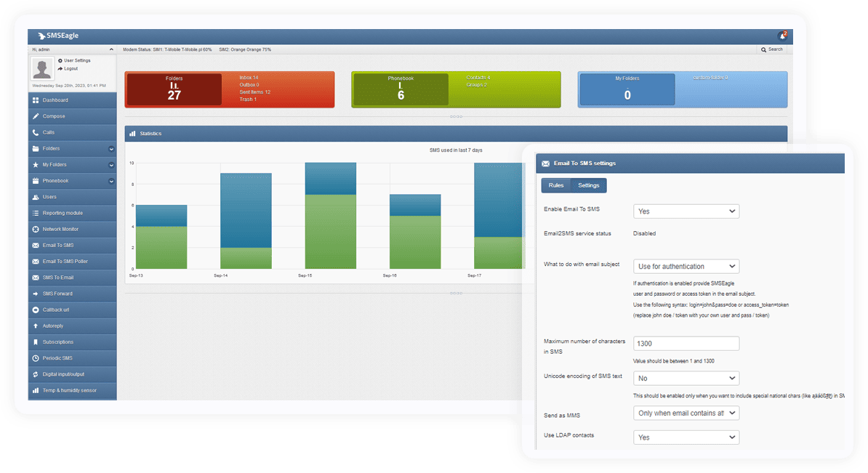
Task: Click the Users people icon
Action: (36, 197)
